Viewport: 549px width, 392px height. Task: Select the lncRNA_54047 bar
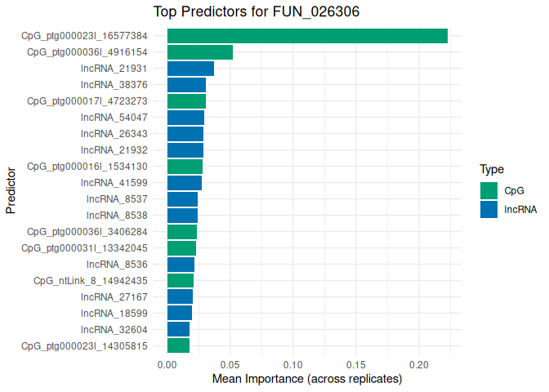pyautogui.click(x=185, y=118)
